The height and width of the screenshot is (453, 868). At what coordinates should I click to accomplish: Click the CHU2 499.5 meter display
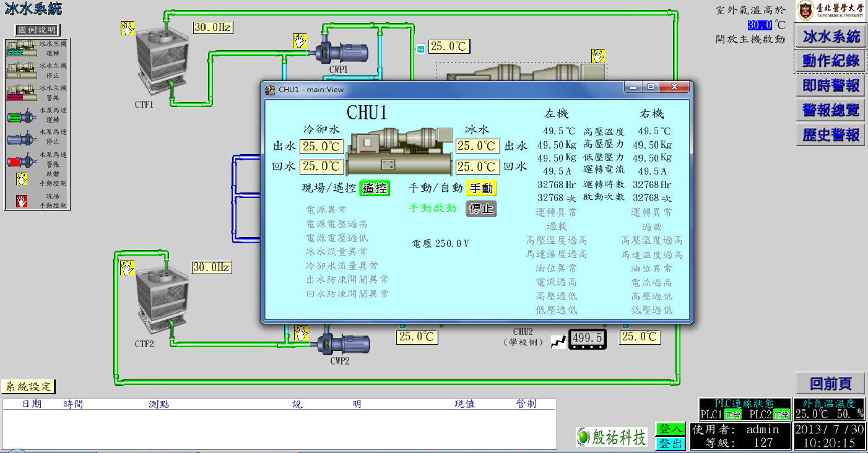point(588,339)
